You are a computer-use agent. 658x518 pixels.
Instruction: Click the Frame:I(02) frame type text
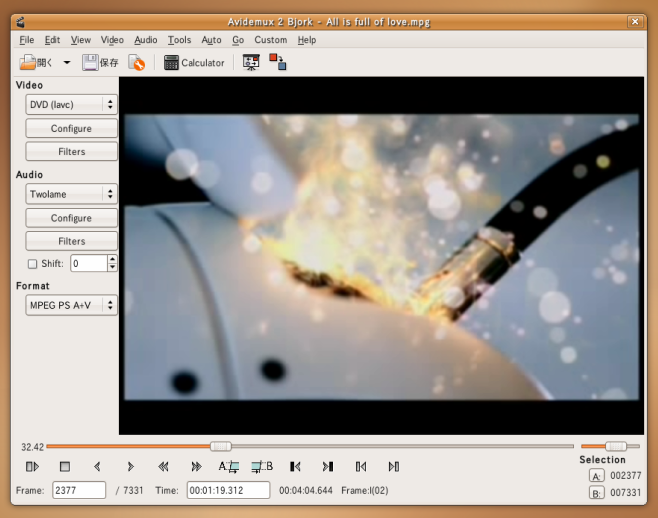pos(365,490)
